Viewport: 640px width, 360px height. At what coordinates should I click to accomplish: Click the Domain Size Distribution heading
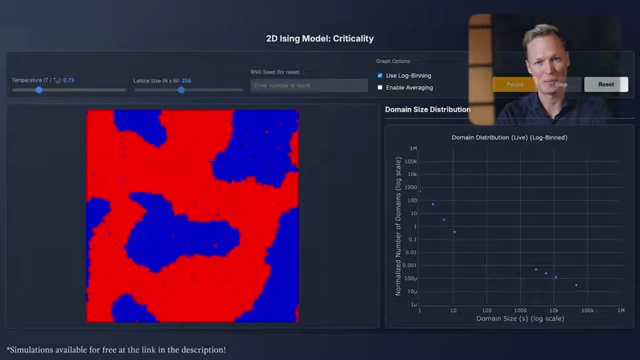(x=427, y=109)
